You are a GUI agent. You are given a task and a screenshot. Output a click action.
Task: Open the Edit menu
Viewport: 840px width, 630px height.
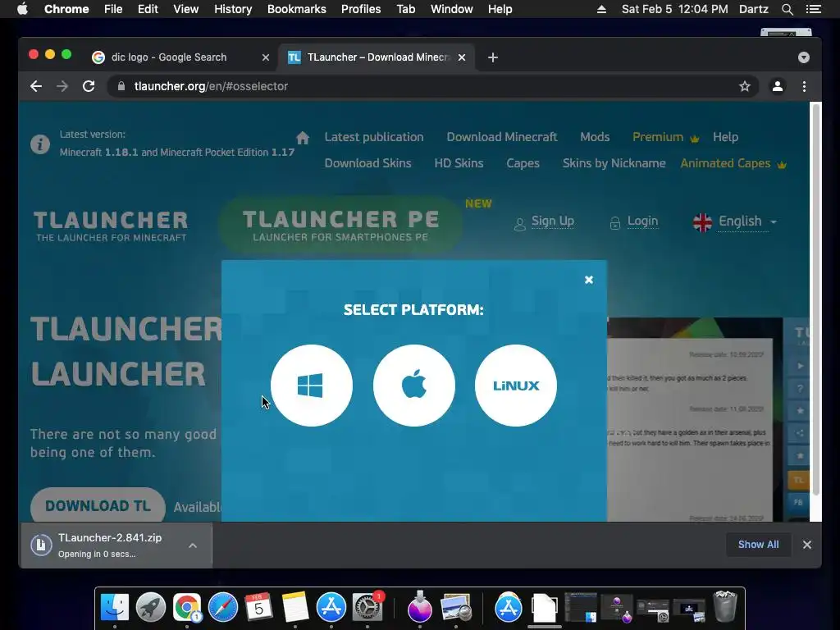tap(148, 9)
